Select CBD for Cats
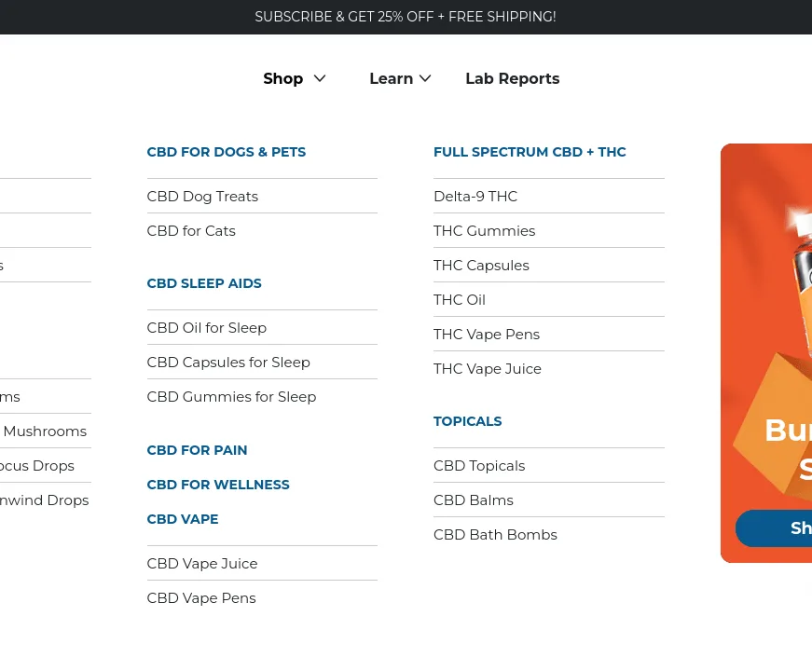The image size is (812, 671). click(x=191, y=231)
